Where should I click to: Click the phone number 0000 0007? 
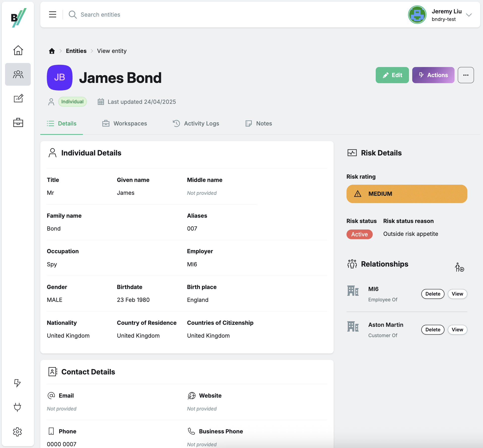click(x=62, y=444)
